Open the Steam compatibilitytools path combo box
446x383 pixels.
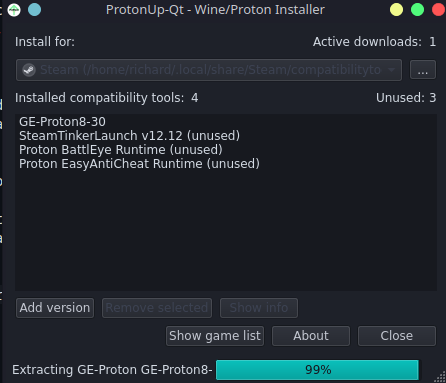coord(209,70)
